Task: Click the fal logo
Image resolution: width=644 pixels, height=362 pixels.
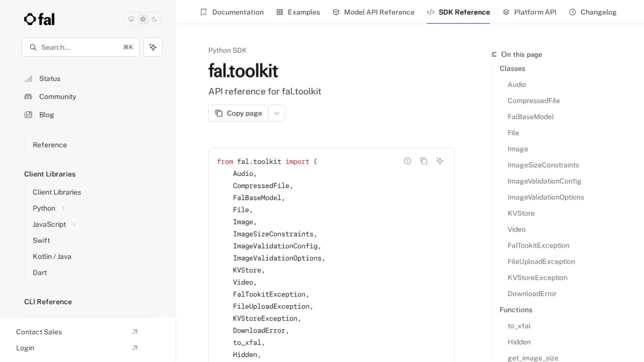Action: tap(39, 19)
